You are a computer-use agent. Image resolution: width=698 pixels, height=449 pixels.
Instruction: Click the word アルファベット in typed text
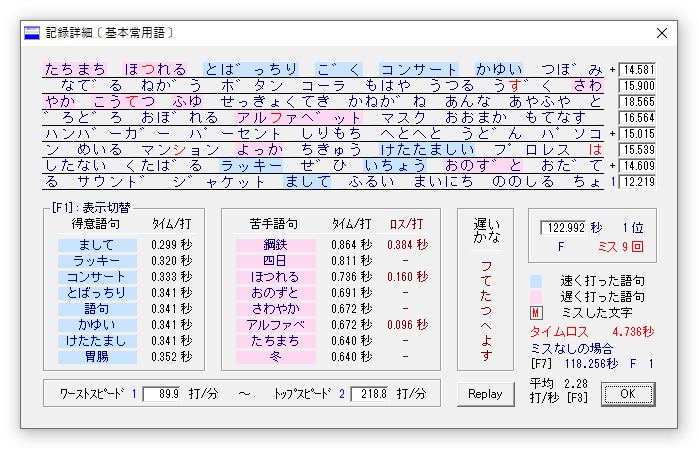click(300, 118)
